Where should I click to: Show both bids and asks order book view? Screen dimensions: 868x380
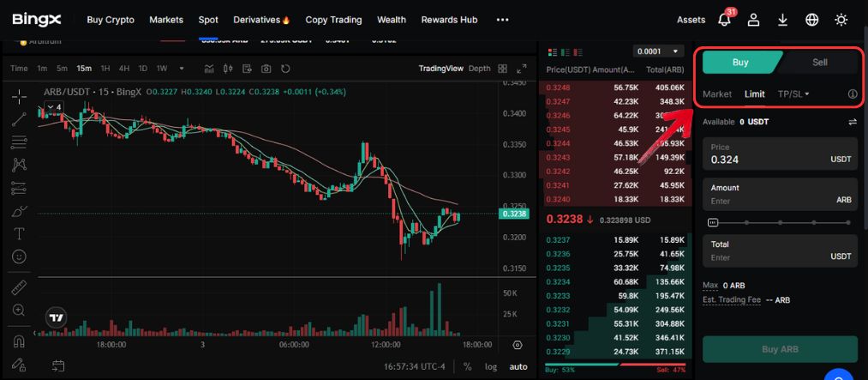(553, 52)
